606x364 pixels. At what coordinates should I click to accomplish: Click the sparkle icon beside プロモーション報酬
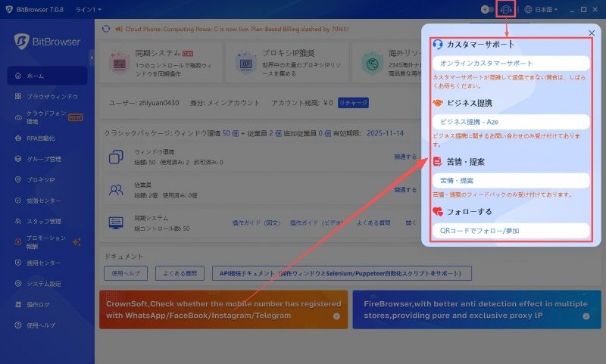[77, 242]
